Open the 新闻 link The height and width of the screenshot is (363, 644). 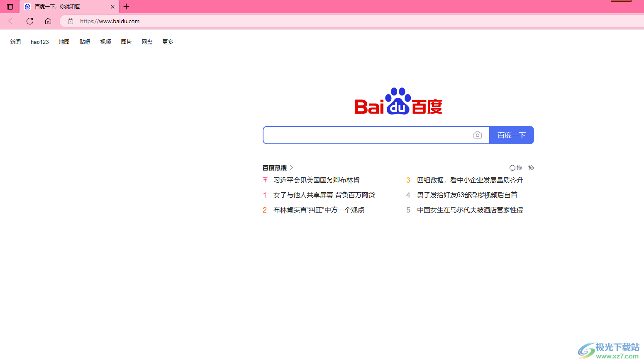click(15, 42)
